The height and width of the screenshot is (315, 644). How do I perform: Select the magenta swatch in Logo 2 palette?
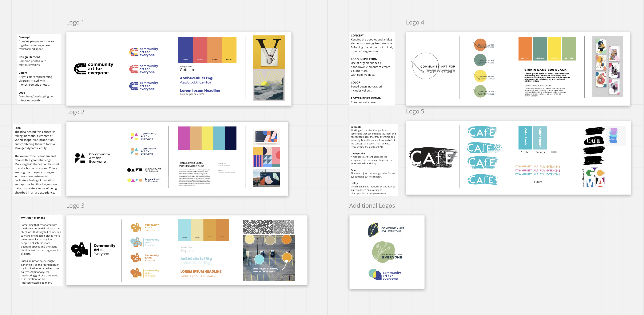click(184, 138)
